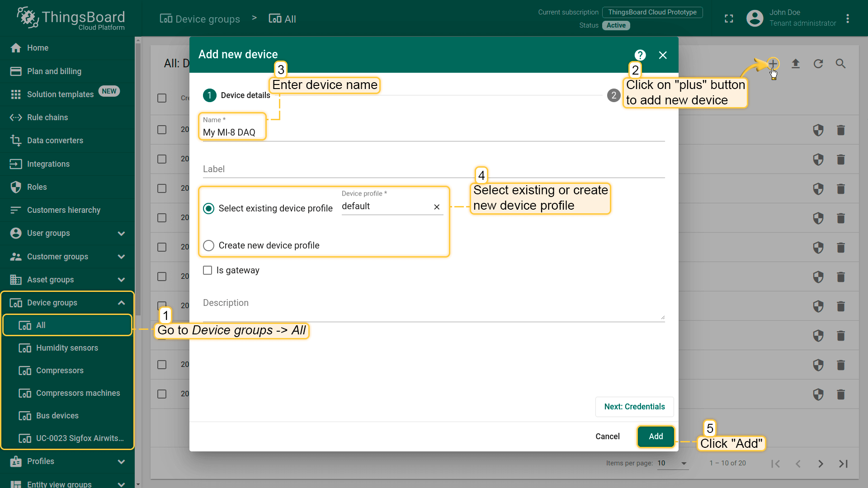
Task: Open the items per page dropdown
Action: [x=673, y=463]
